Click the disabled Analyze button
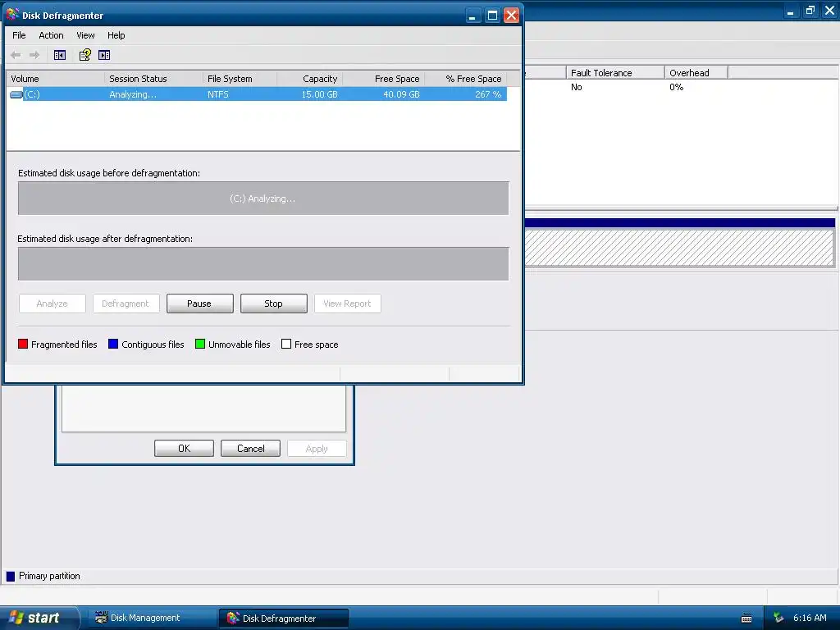The height and width of the screenshot is (630, 840). click(52, 304)
